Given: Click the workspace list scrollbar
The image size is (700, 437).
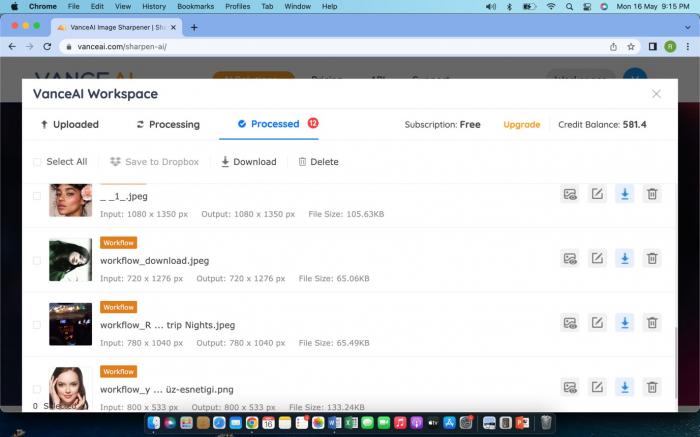Looking at the screenshot, I should (x=675, y=362).
